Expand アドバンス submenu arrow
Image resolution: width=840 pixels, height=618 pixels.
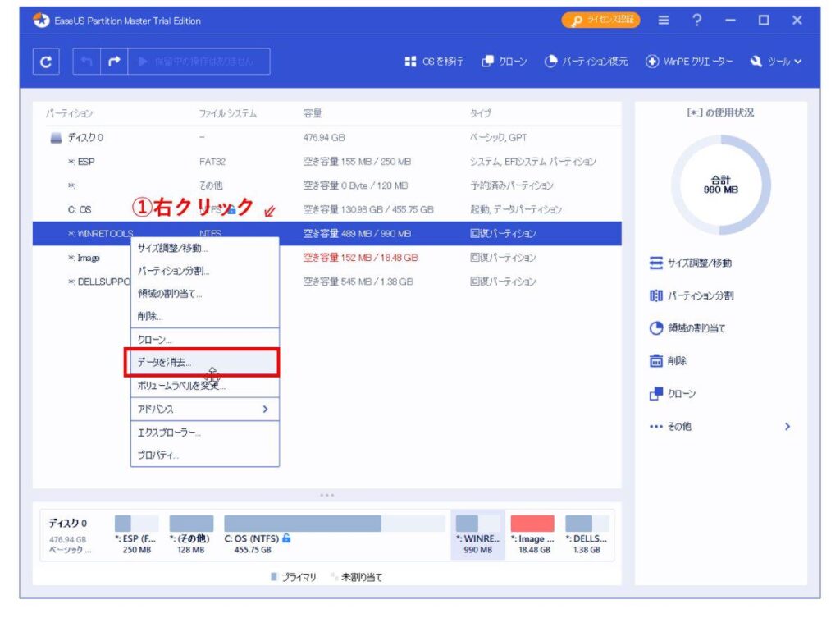pos(265,409)
